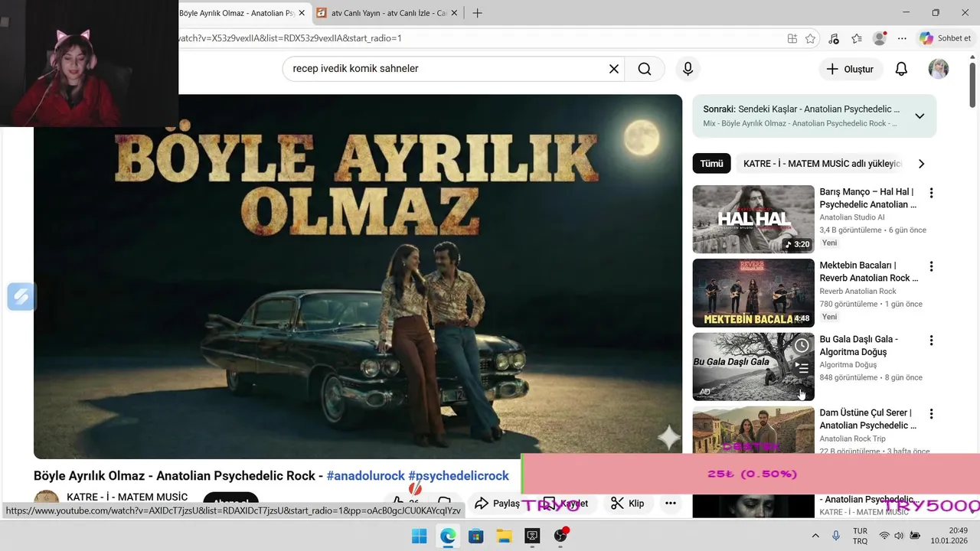The width and height of the screenshot is (980, 551).
Task: Show more filter chips with right arrow
Action: tap(921, 164)
